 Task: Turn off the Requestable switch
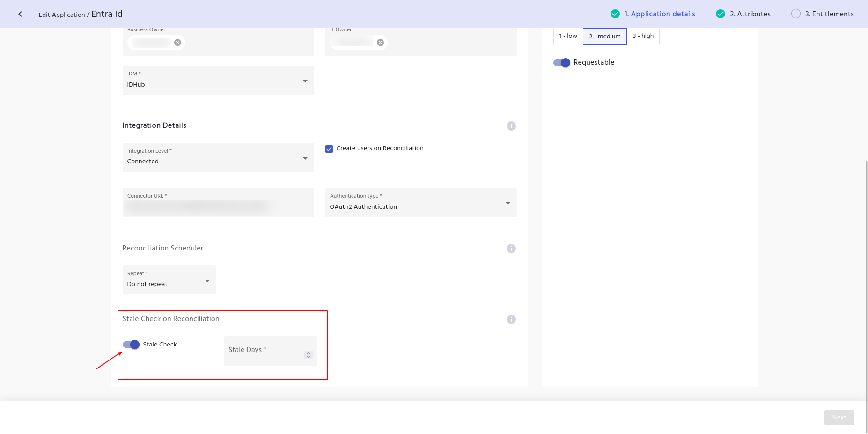tap(562, 63)
